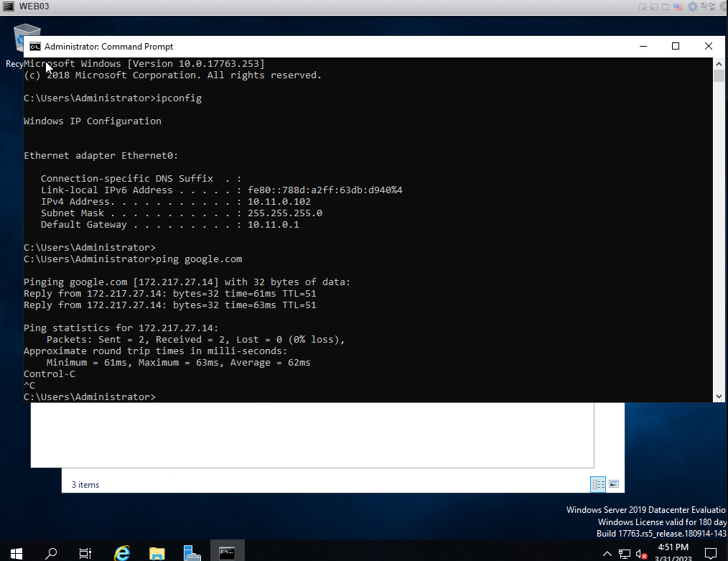Select Command Prompt taskbar button
Viewport: 728px width, 561px height.
227,552
